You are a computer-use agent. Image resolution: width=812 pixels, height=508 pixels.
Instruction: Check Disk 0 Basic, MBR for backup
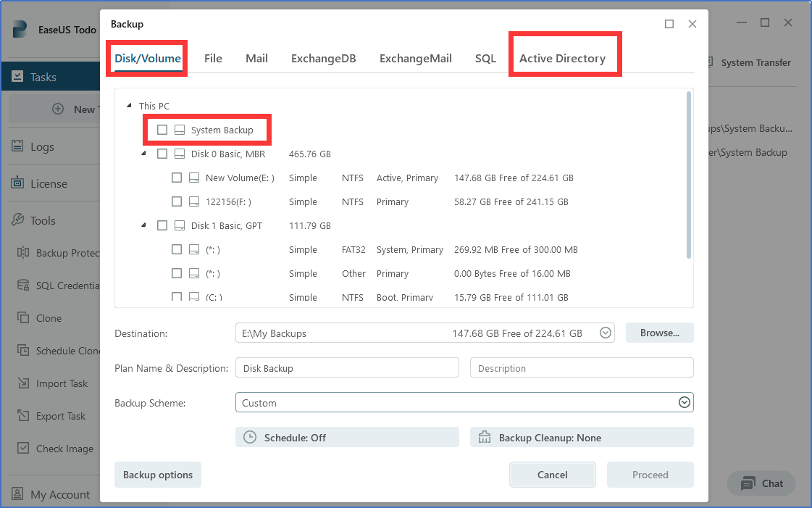pos(162,154)
